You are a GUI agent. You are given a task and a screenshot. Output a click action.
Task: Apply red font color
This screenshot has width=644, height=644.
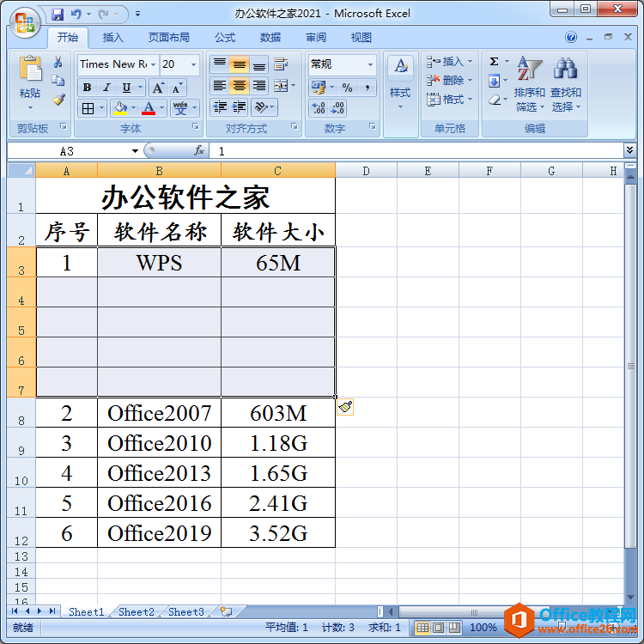pos(149,108)
